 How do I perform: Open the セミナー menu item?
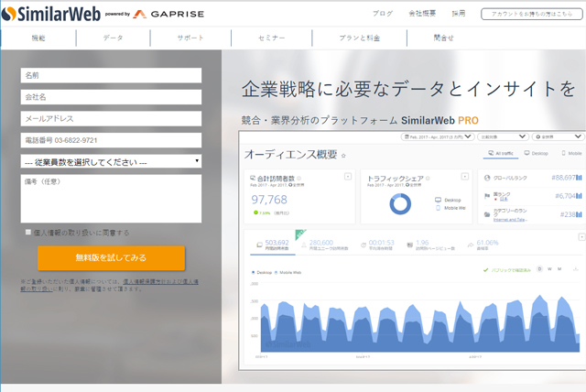click(272, 38)
